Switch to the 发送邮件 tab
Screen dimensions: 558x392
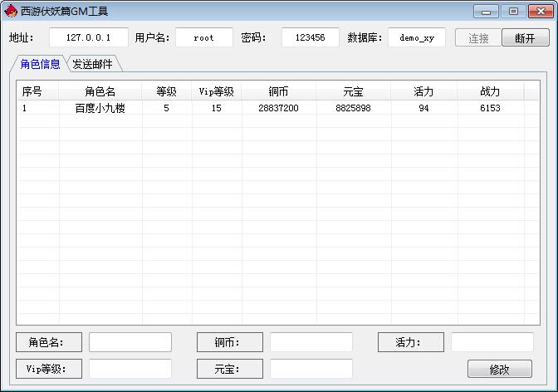point(92,64)
